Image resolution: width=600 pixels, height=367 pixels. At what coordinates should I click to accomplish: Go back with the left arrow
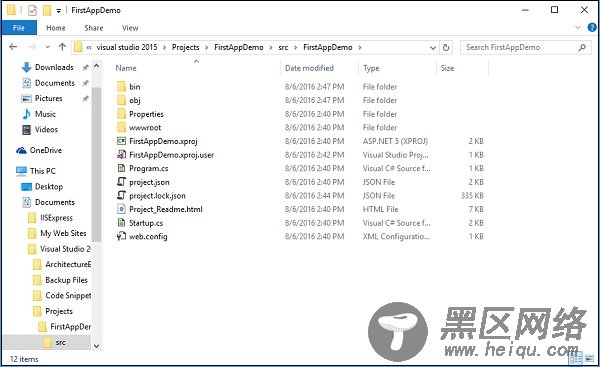[13, 47]
